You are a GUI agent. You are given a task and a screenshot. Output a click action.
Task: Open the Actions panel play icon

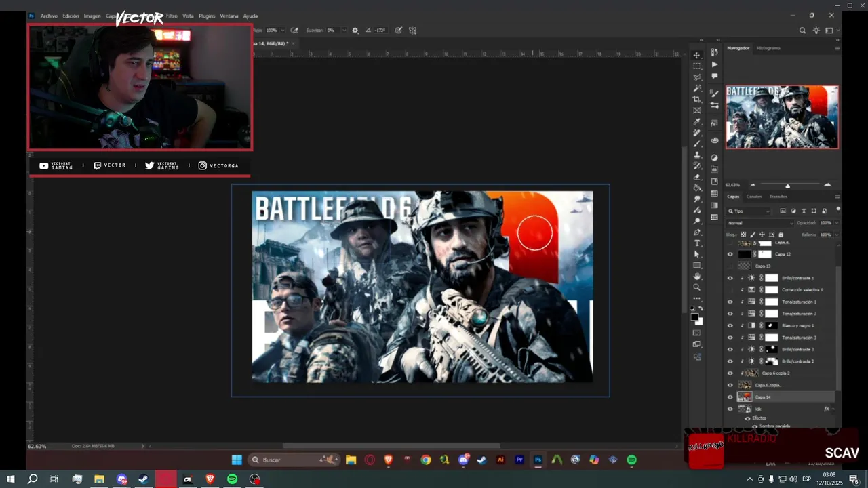click(x=714, y=64)
